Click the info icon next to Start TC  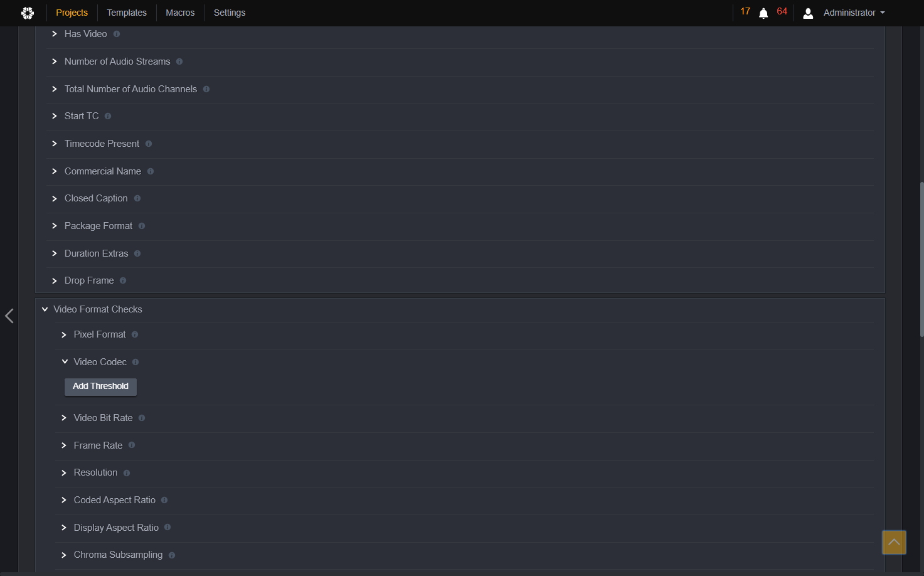[x=108, y=116]
